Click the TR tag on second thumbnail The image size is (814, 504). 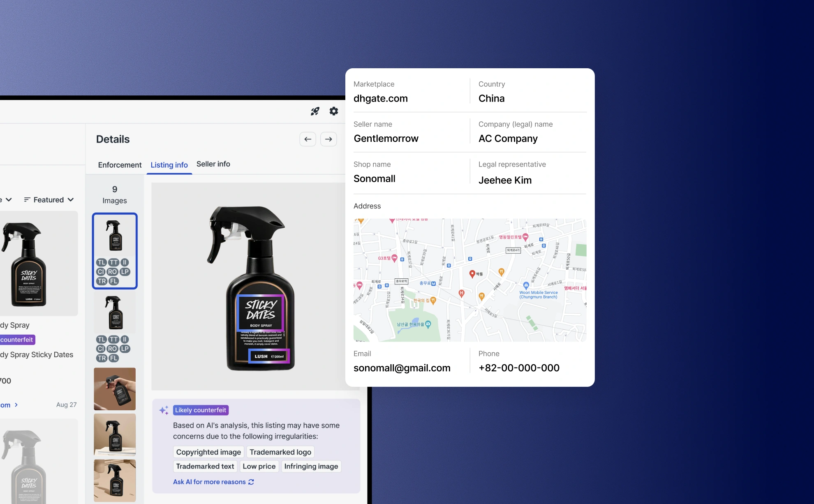(102, 358)
